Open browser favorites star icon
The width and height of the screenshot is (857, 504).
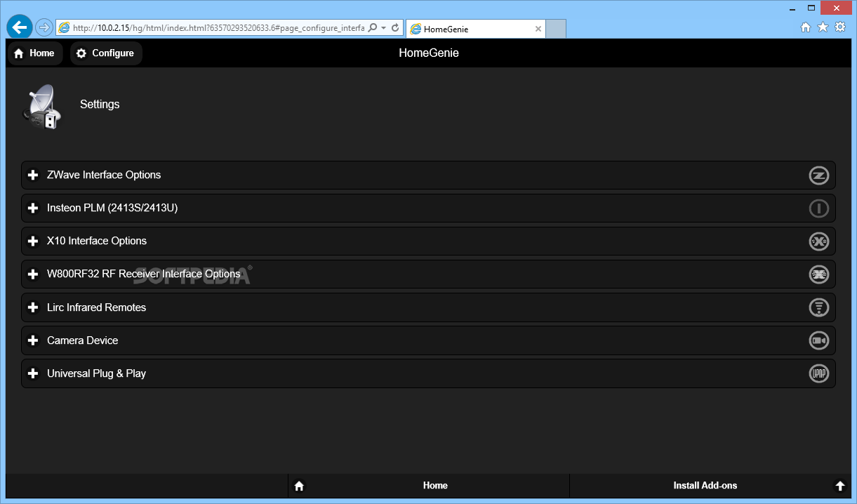[823, 27]
